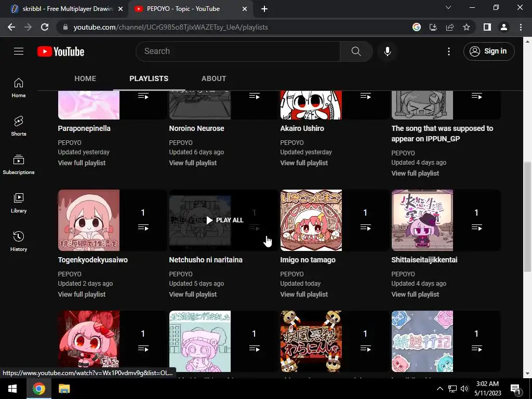Open the IPPUN_GP song playlist title

442,134
